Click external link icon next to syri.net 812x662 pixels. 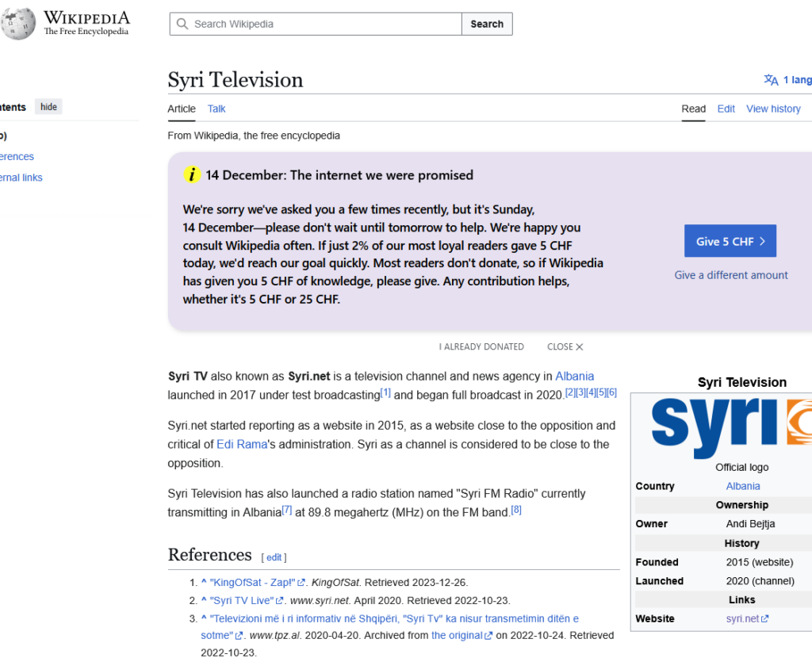(x=764, y=619)
